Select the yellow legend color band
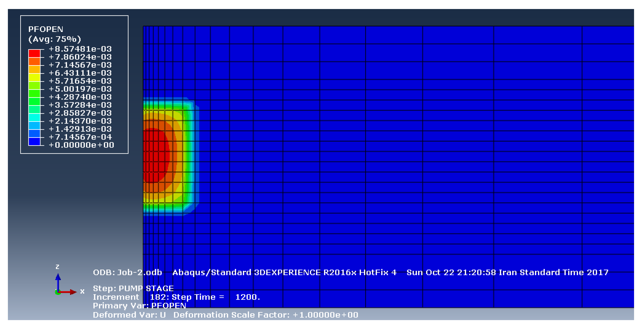The width and height of the screenshot is (644, 331). (34, 77)
